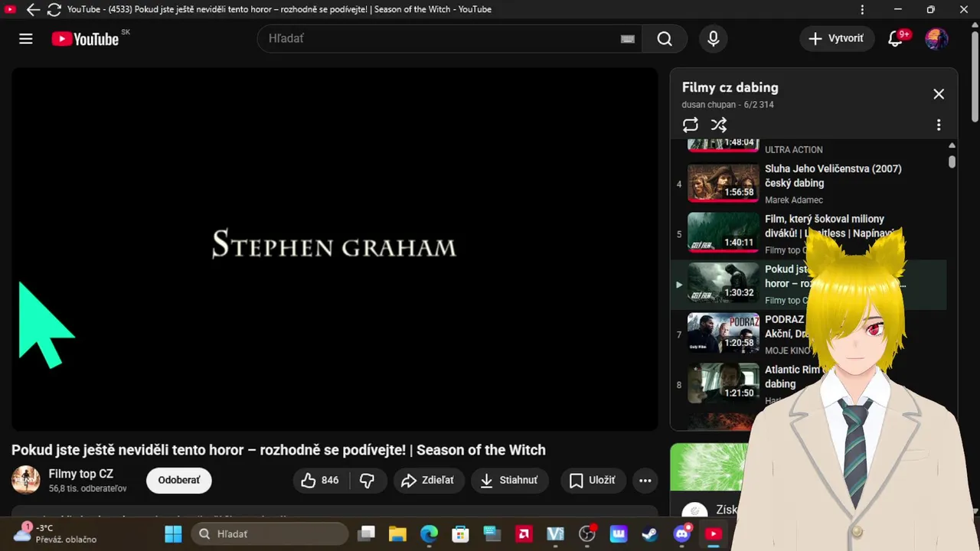Image resolution: width=980 pixels, height=551 pixels.
Task: Open the Filmy cz dabing playlist title
Action: coord(730,87)
